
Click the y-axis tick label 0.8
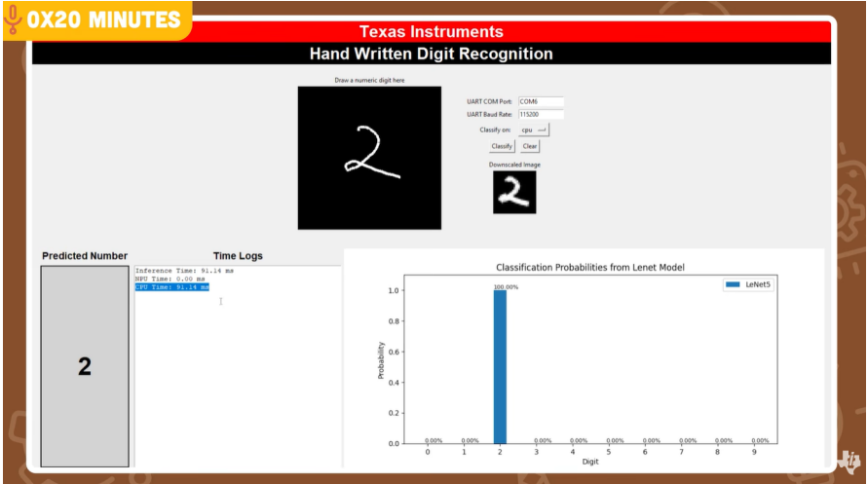tap(394, 321)
